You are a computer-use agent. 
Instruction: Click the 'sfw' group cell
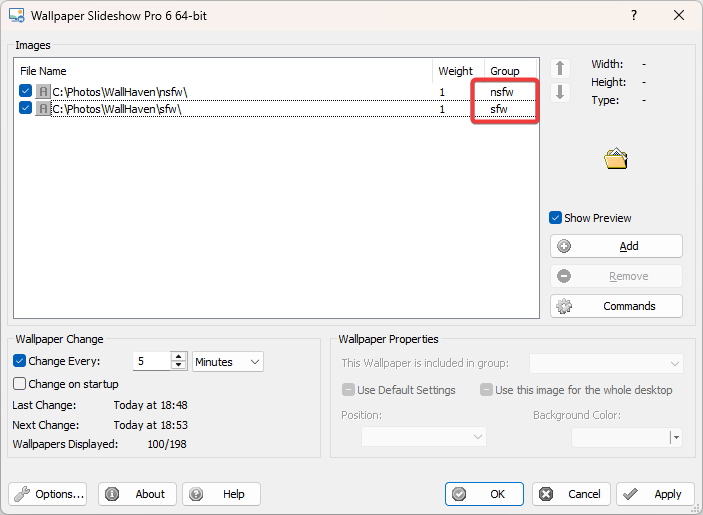[499, 109]
